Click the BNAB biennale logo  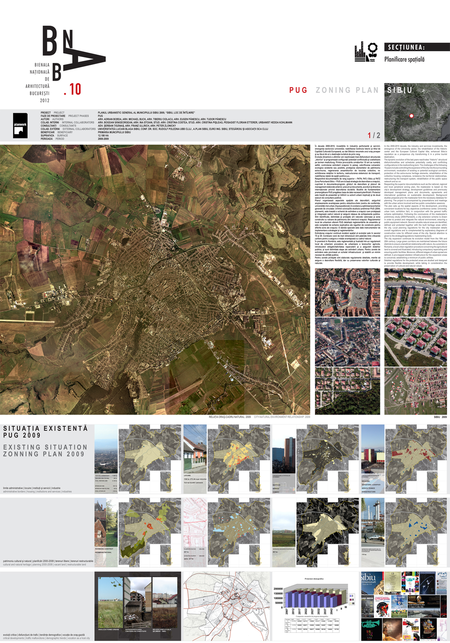point(66,65)
